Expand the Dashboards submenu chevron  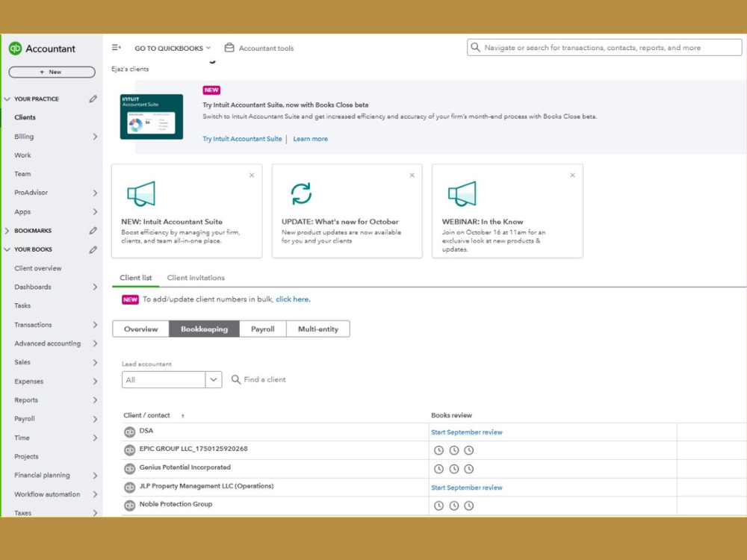click(x=95, y=287)
